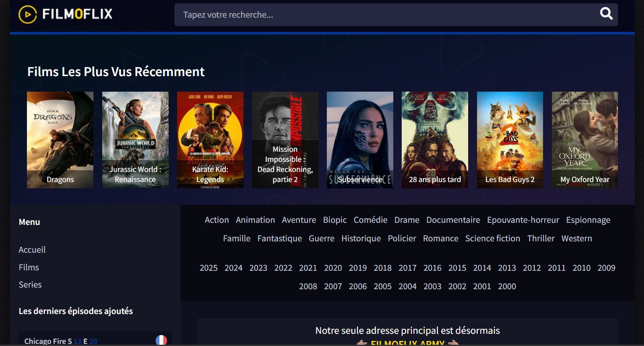Filter by the Fantastique genre

click(x=280, y=238)
